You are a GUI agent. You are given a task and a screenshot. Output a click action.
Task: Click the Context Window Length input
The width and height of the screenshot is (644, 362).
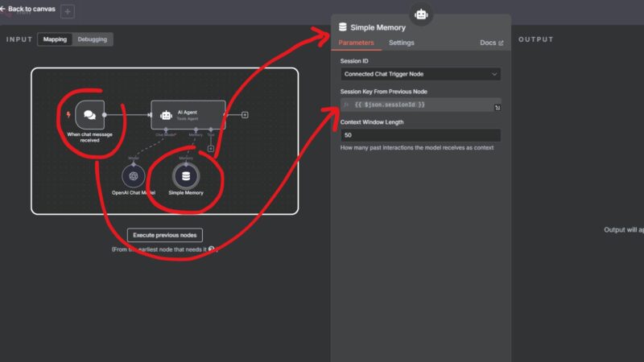420,135
